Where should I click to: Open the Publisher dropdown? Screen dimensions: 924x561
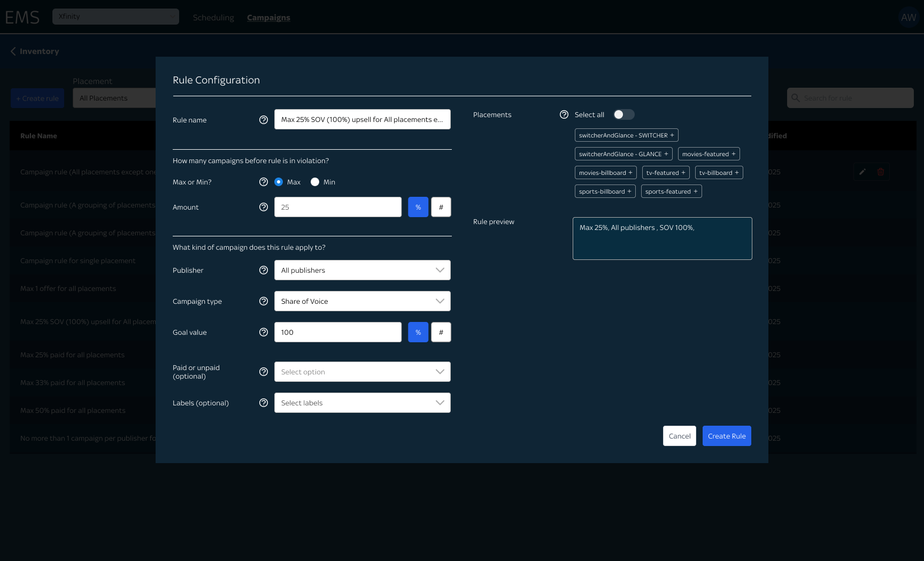(363, 270)
